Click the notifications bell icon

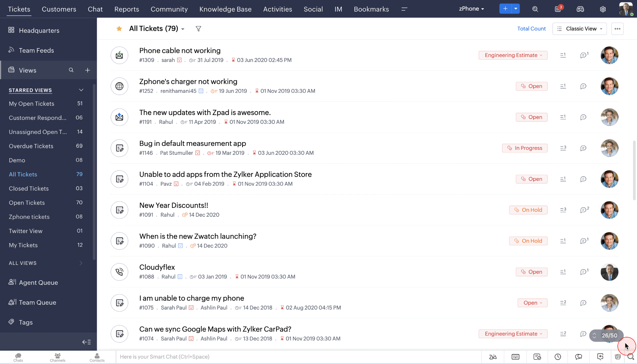point(558,9)
